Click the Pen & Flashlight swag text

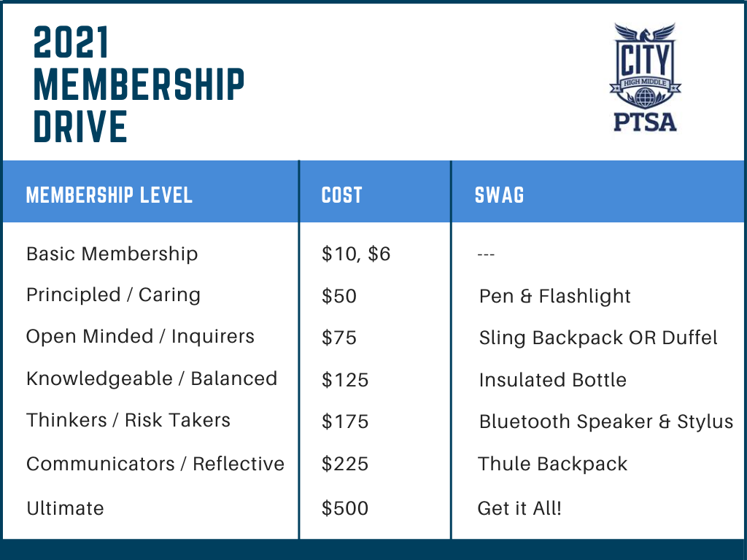coord(555,296)
